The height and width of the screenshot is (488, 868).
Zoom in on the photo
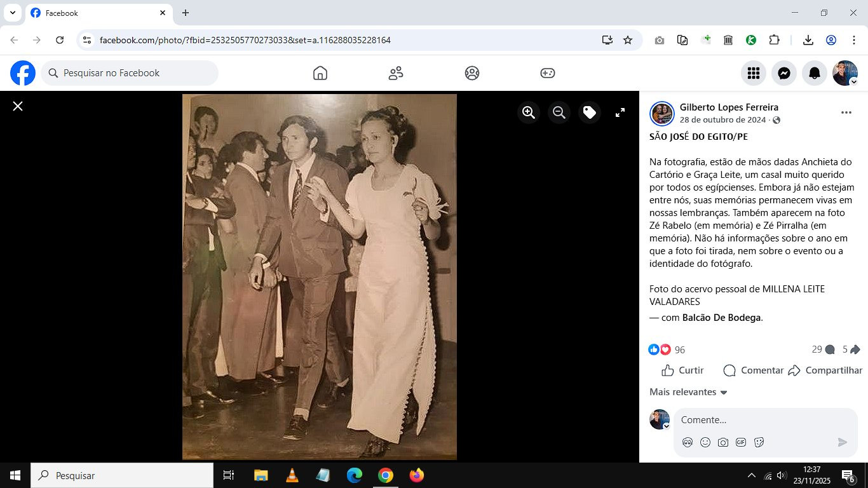(x=529, y=112)
